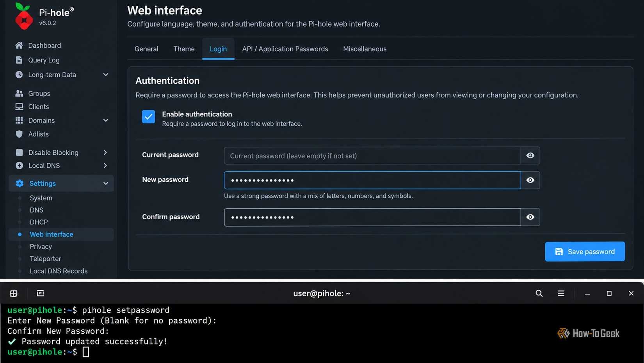The image size is (644, 363).
Task: Click the Local DNS icon
Action: click(19, 166)
